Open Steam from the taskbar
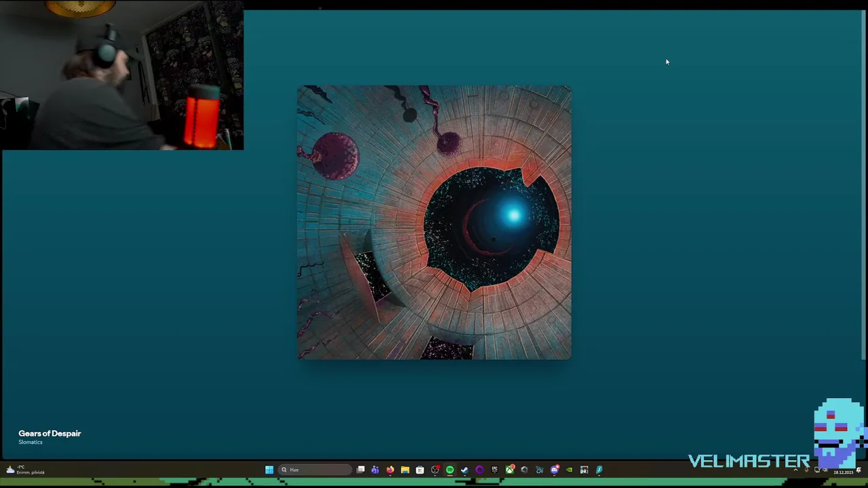 [465, 470]
